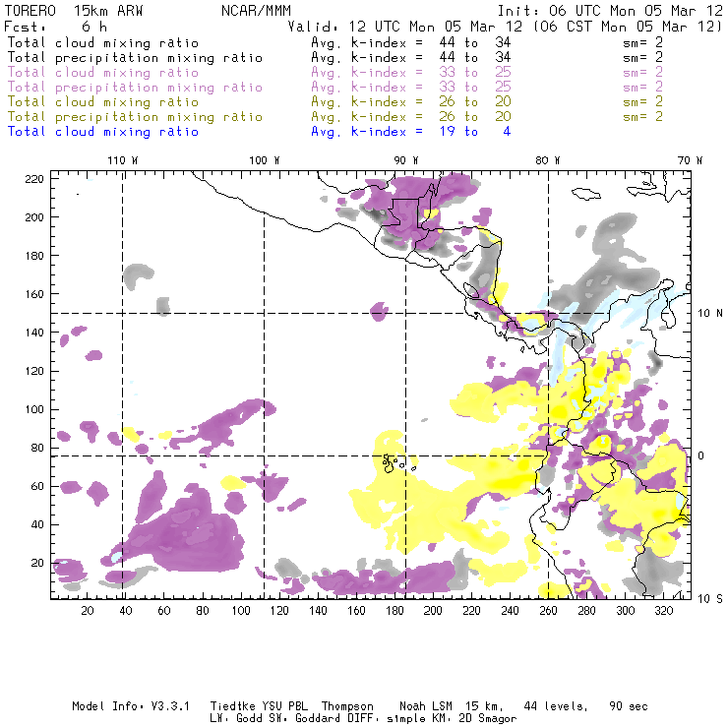Select the 260 tick on the horizontal axis
728x728 pixels.
548,611
